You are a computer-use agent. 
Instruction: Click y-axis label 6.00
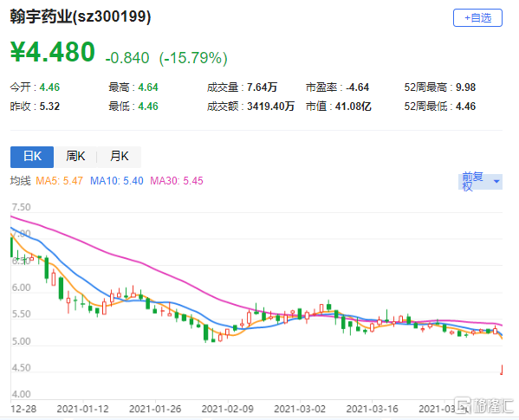(x=21, y=288)
